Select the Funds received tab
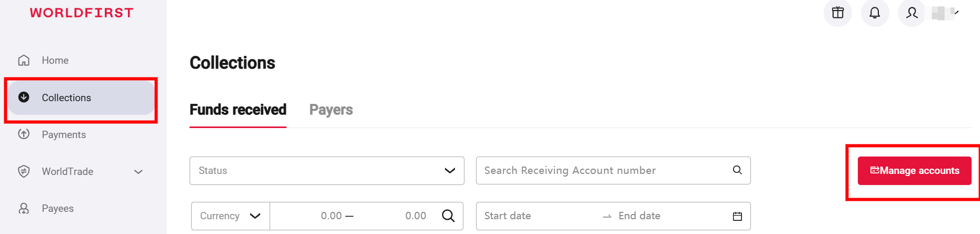 [238, 110]
